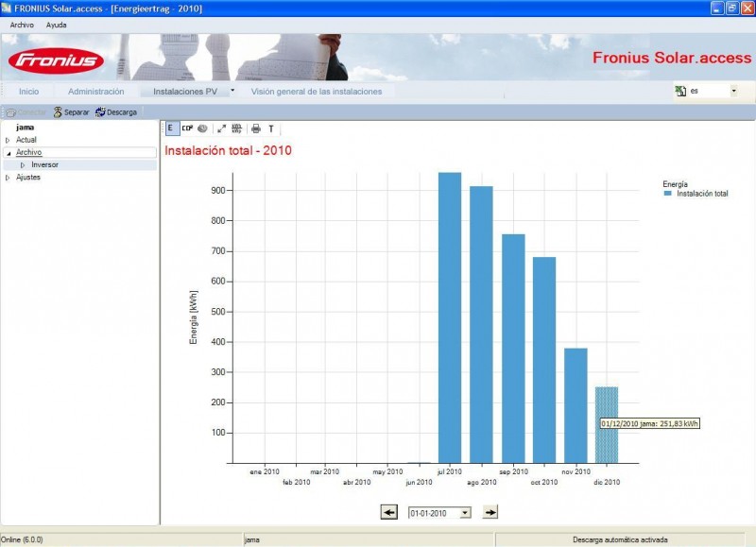
Task: Close the Solar.access window
Action: coord(747,9)
